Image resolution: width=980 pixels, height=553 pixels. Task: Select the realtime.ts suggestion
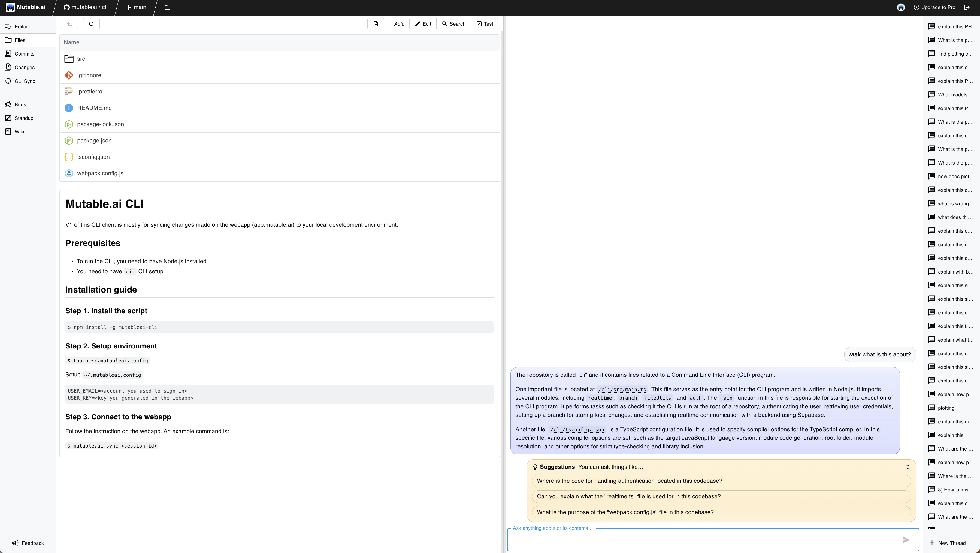click(x=721, y=497)
